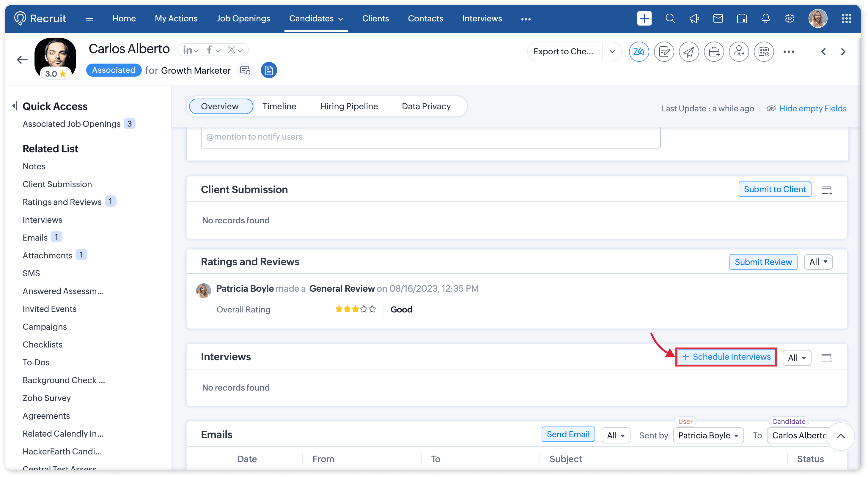Click the three-star overall rating

pos(355,309)
